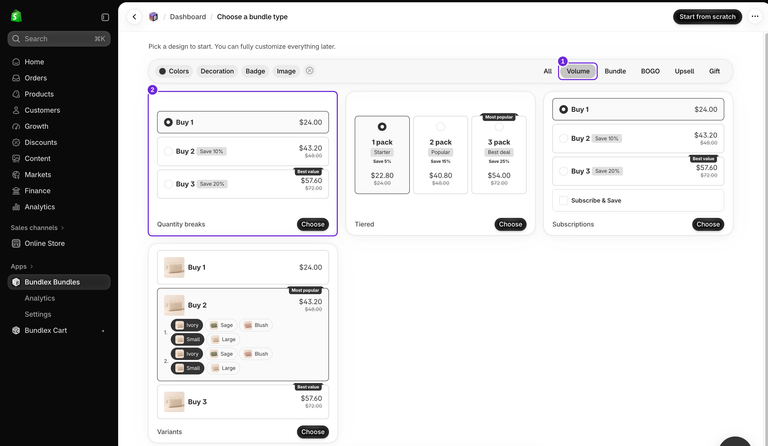Click the Markets globe icon
The width and height of the screenshot is (768, 446).
click(16, 175)
